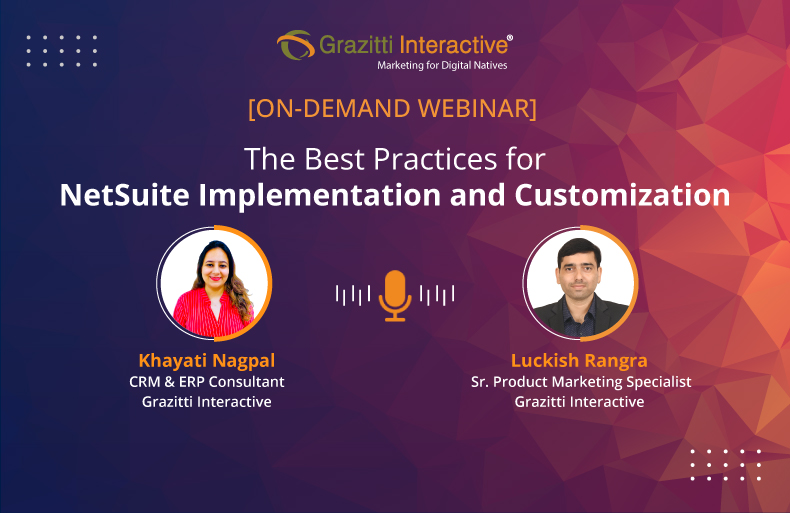The image size is (790, 513).
Task: Click "The Best Practices for" title line
Action: (x=394, y=159)
